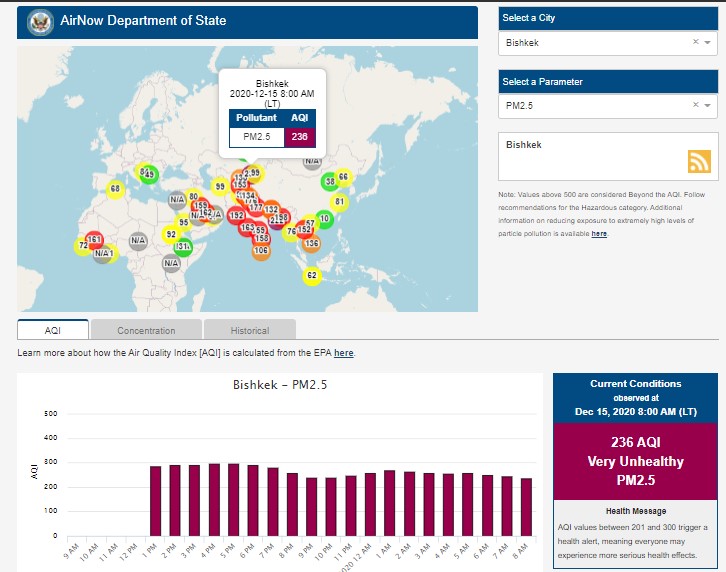Expand the Select a Parameter dropdown arrow
This screenshot has width=726, height=572.
[708, 105]
